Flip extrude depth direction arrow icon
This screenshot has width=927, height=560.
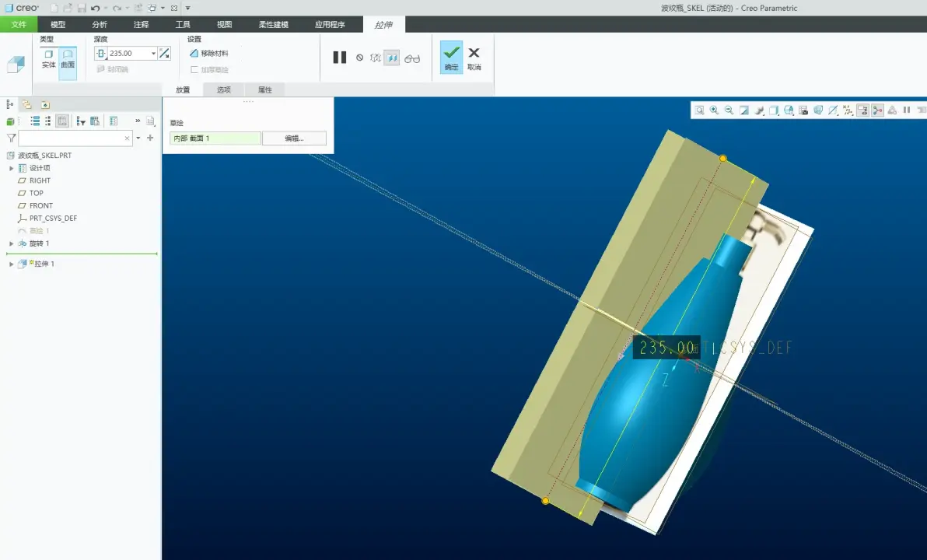coord(164,53)
